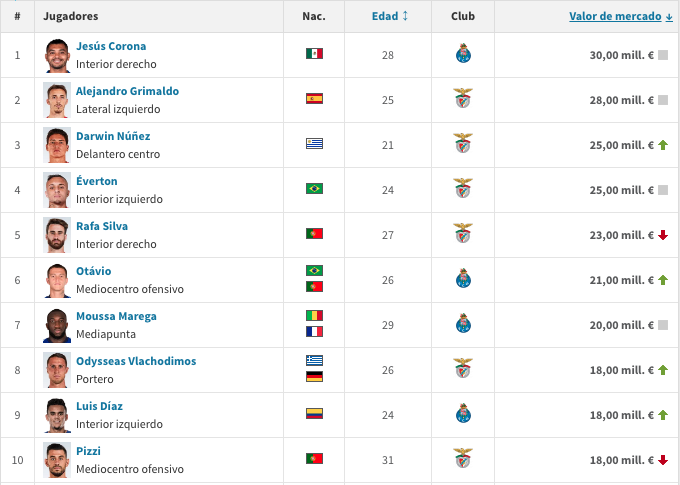Image resolution: width=680 pixels, height=485 pixels.
Task: Open Odysseas Vlachodimos's player profile link
Action: tap(136, 361)
